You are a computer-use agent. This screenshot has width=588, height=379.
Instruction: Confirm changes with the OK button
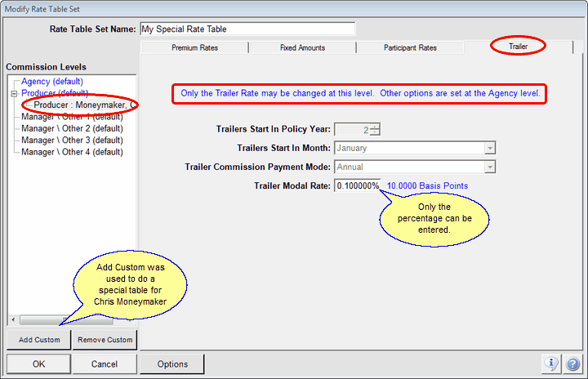(38, 363)
